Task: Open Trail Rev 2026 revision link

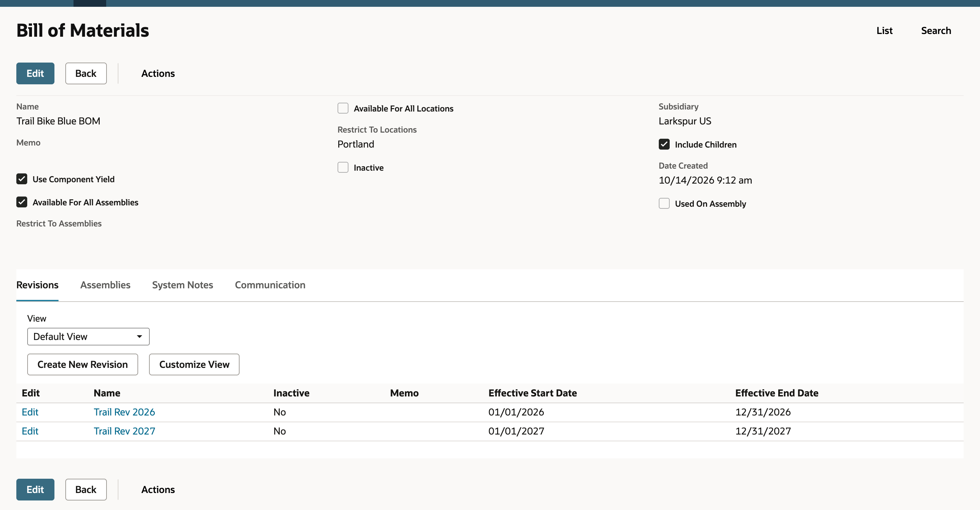Action: tap(125, 412)
